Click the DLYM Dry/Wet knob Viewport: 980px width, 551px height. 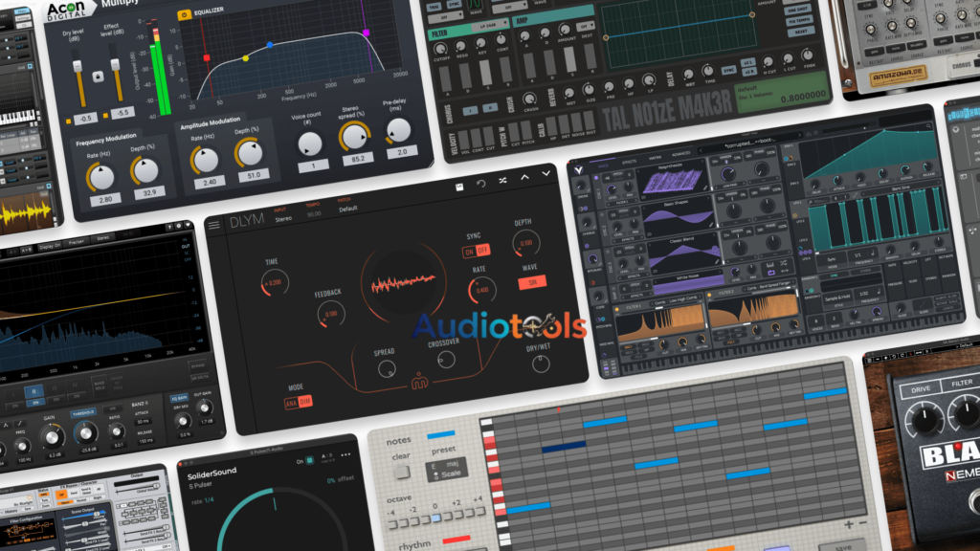pyautogui.click(x=541, y=364)
